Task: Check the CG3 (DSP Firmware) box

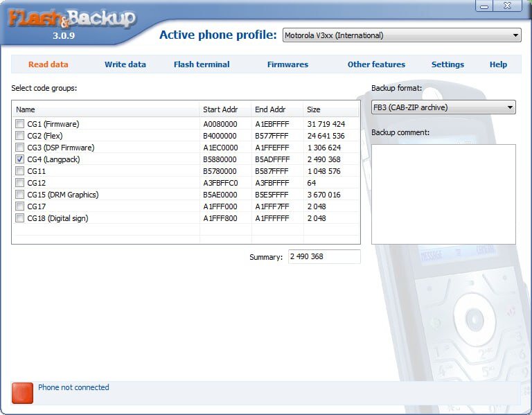Action: [19, 148]
